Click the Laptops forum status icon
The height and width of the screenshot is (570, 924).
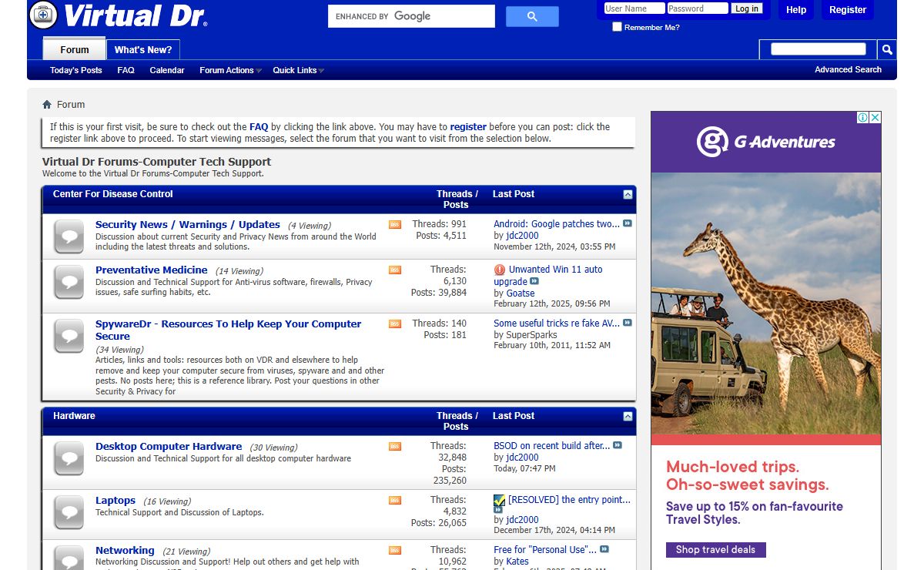click(69, 512)
